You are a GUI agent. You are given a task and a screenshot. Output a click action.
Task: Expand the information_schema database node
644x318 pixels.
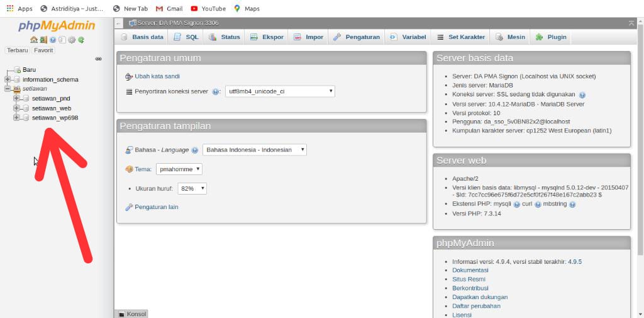(8, 79)
